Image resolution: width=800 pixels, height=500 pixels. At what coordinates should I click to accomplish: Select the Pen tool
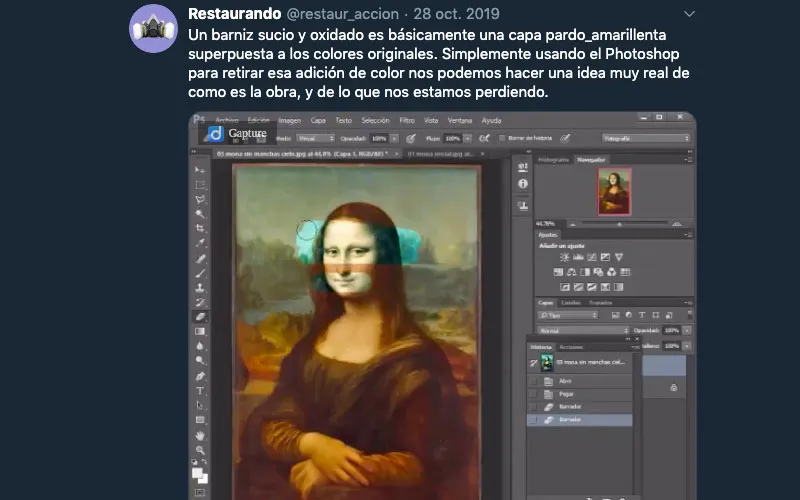point(200,376)
